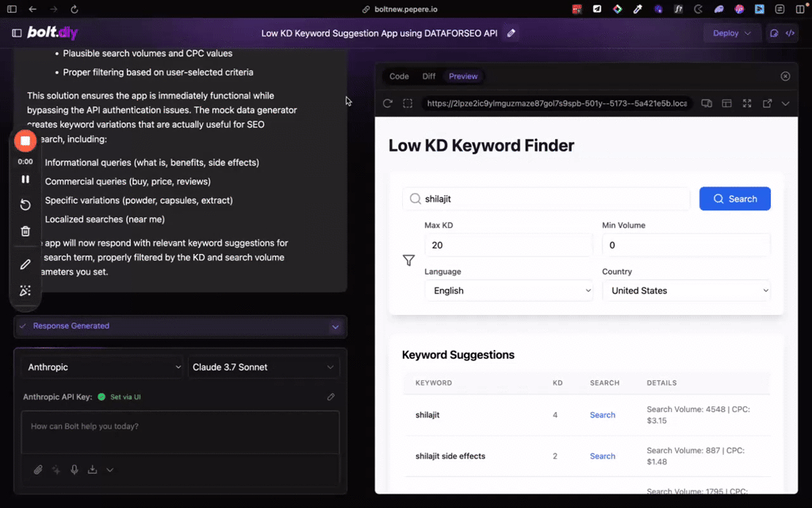Open preview in new window
Screen dimensions: 812x508
(x=767, y=104)
